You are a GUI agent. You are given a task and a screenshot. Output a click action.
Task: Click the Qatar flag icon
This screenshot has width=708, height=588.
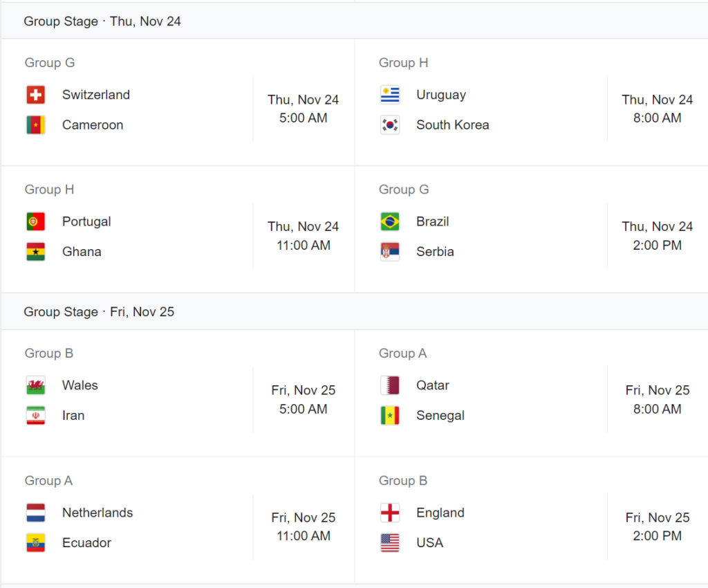point(390,385)
